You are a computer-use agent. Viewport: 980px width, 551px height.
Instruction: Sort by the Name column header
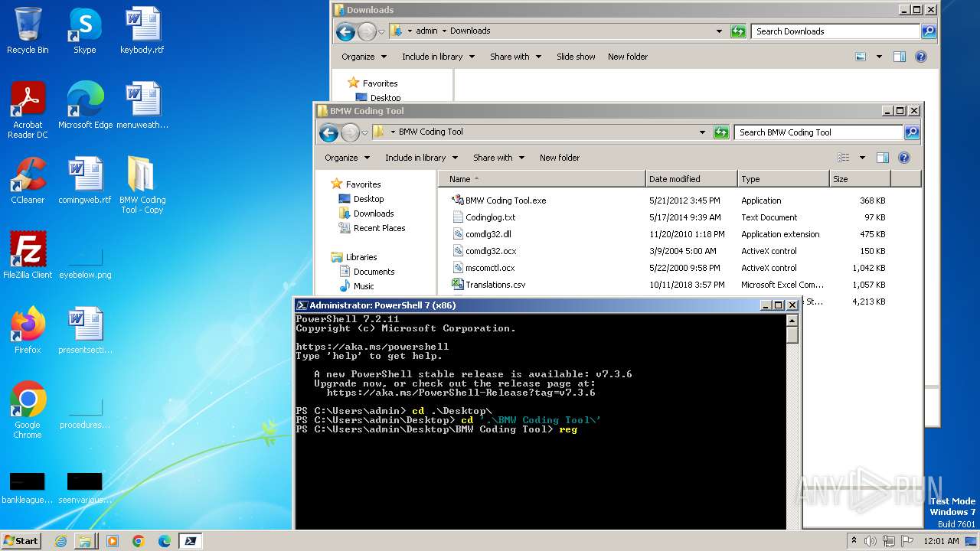(x=542, y=179)
